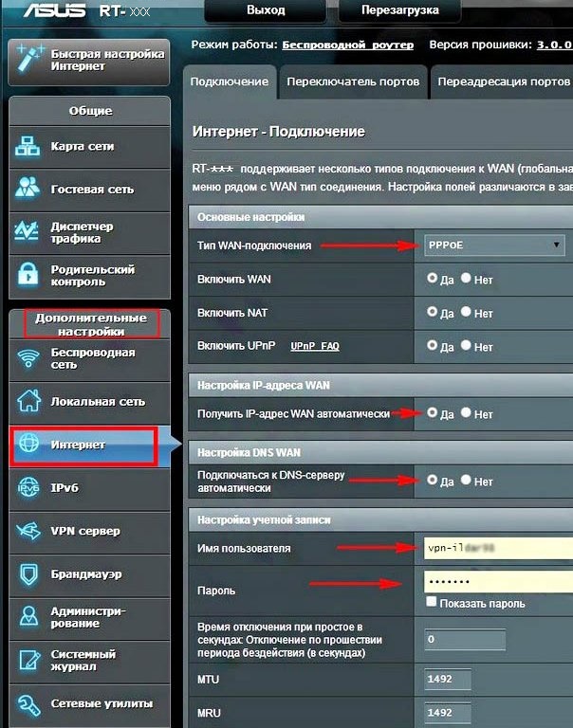This screenshot has width=573, height=728.
Task: Click the Интернет - Подключение heading
Action: (279, 132)
